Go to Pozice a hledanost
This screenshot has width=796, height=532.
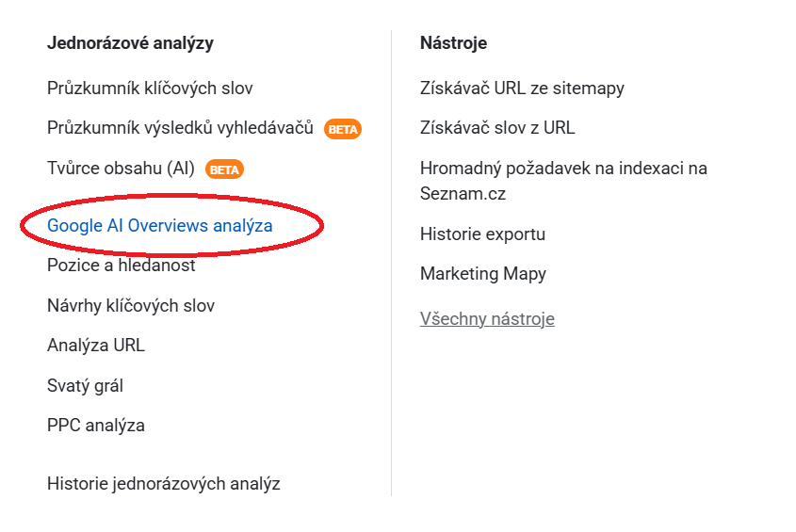(x=122, y=266)
